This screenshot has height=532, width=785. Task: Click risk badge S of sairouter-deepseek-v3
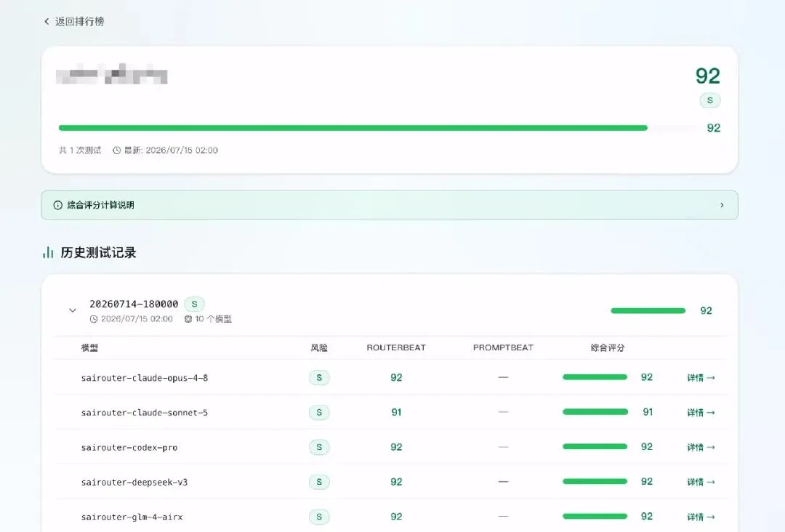point(319,482)
